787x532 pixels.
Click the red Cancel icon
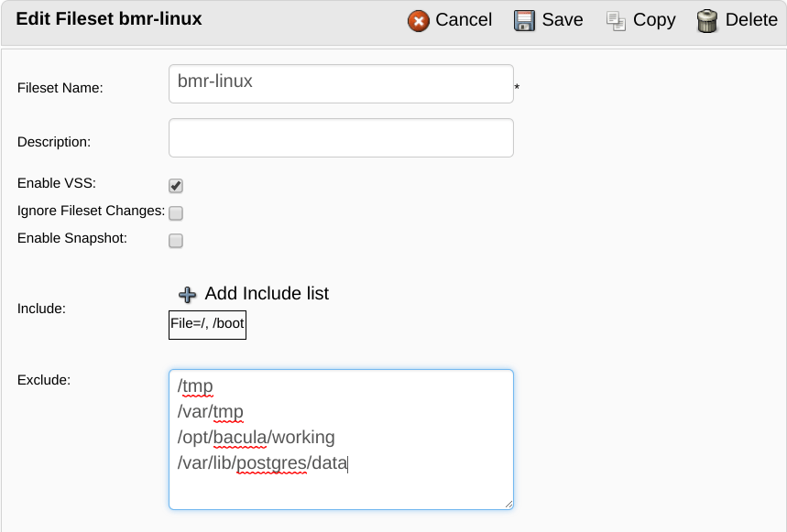coord(418,21)
